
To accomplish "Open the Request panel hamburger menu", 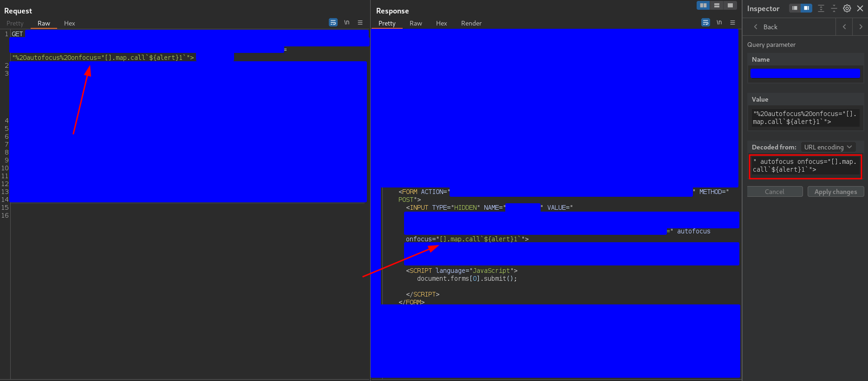I will tap(360, 22).
